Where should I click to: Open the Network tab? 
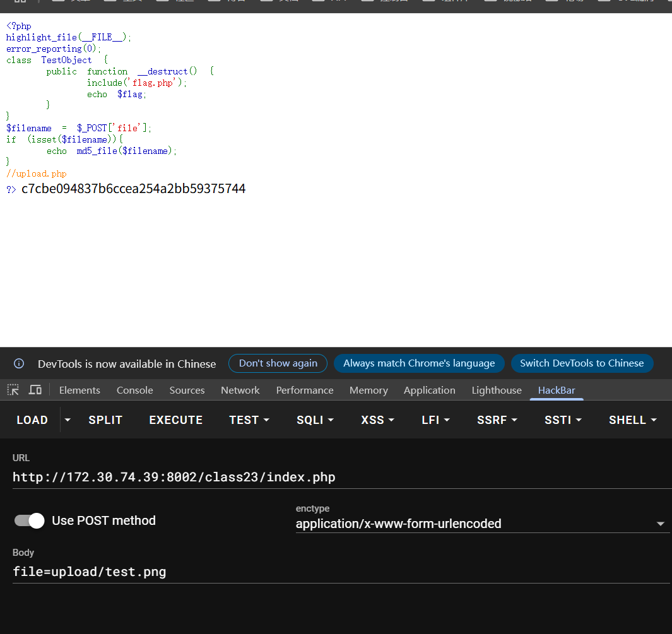240,390
